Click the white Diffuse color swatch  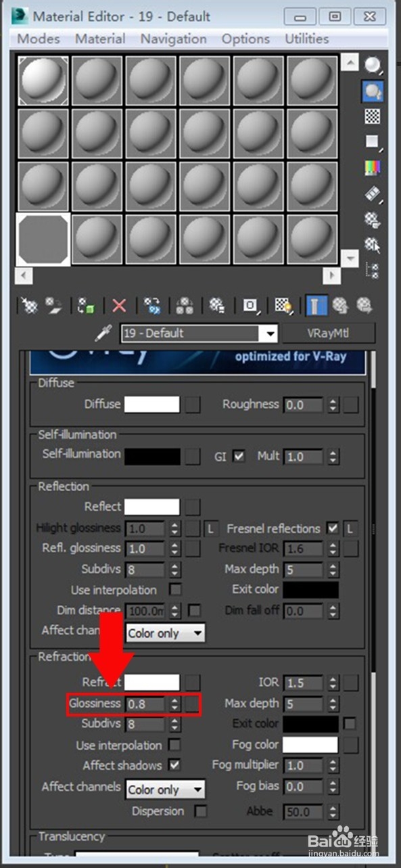click(152, 405)
